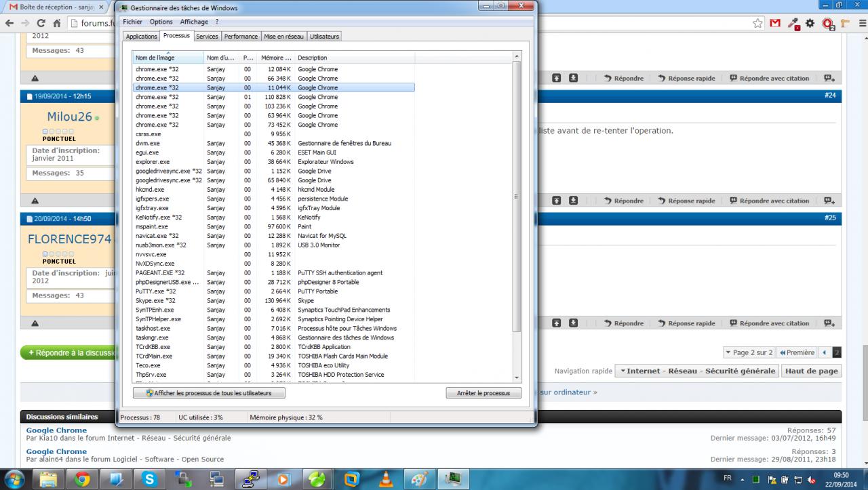Reload the page in Chrome
Screen dimensions: 868x490
(42, 23)
